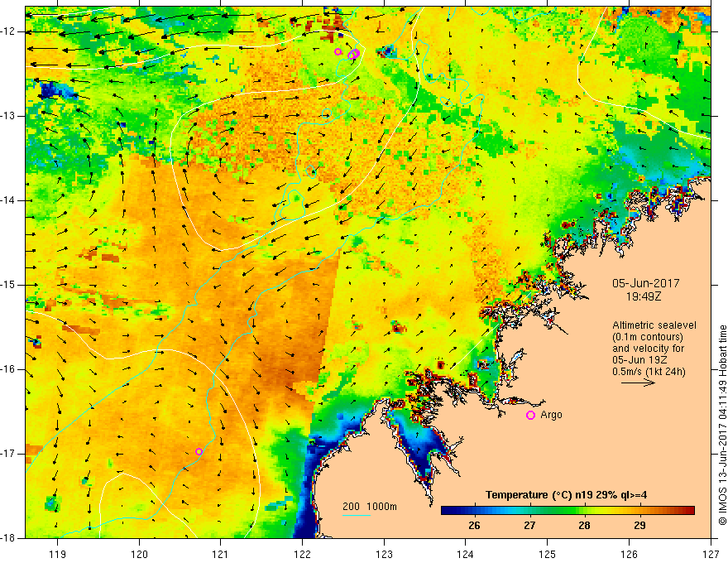Click the 'Argo' legend label
Viewport: 728px width, 563px height.
(x=551, y=415)
